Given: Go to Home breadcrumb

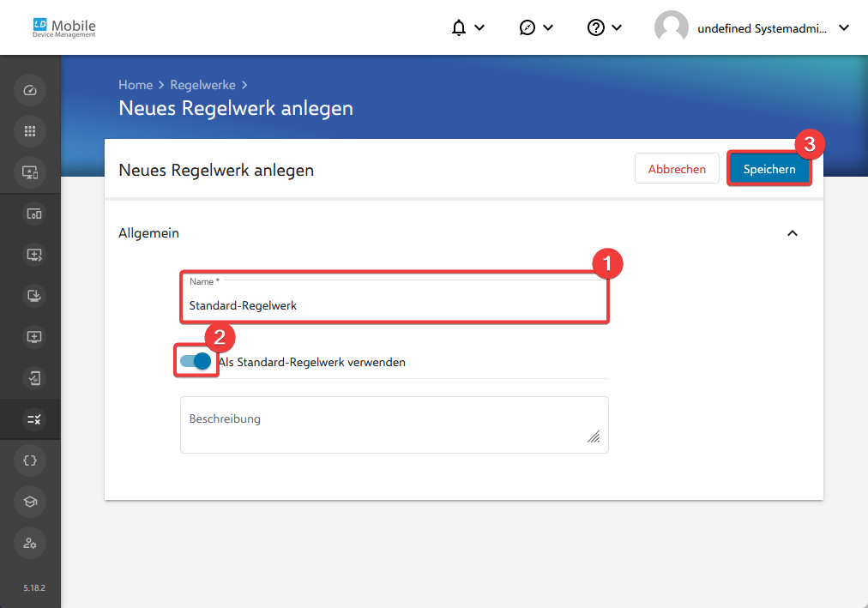Looking at the screenshot, I should 136,85.
